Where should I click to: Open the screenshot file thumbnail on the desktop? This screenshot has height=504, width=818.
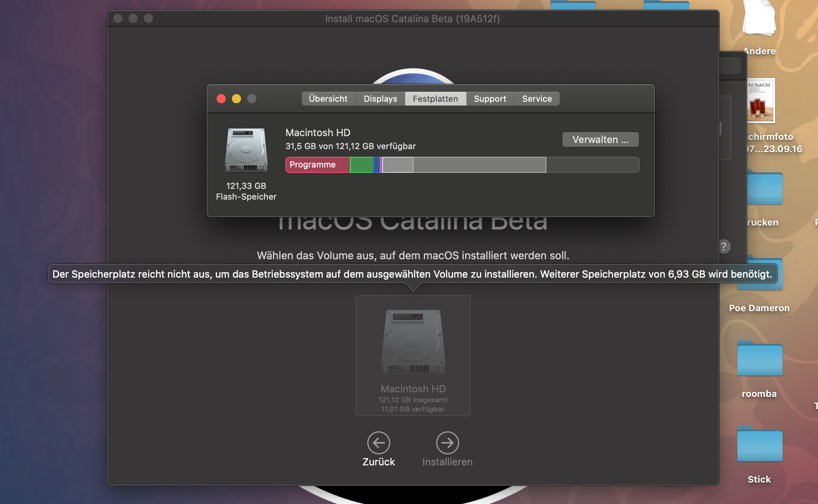(761, 101)
